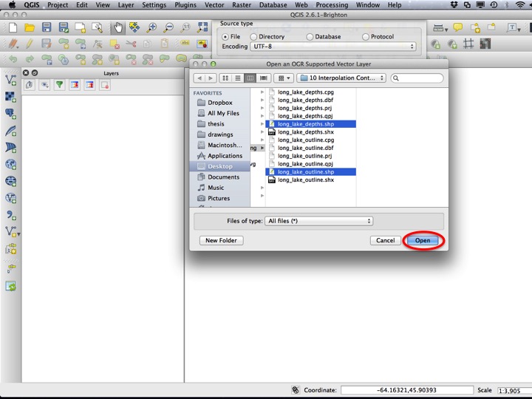532x399 pixels.
Task: Select the Zoom In magnifier tool
Action: click(x=151, y=27)
